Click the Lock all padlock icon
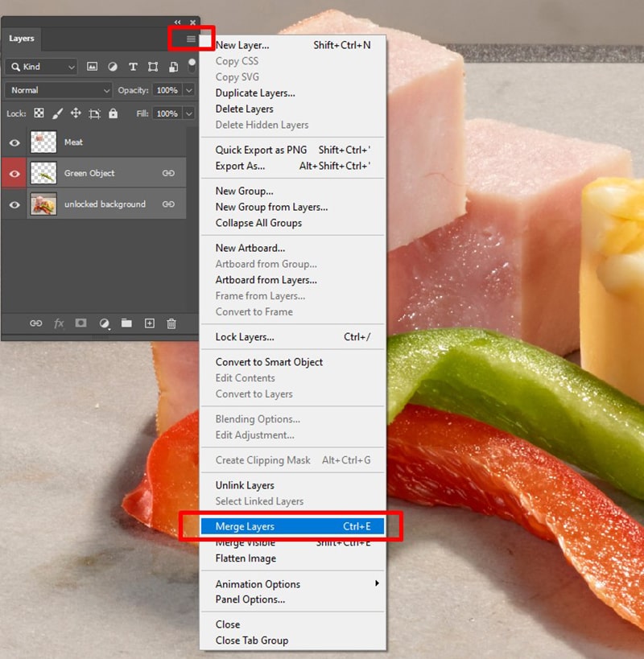 (x=113, y=113)
